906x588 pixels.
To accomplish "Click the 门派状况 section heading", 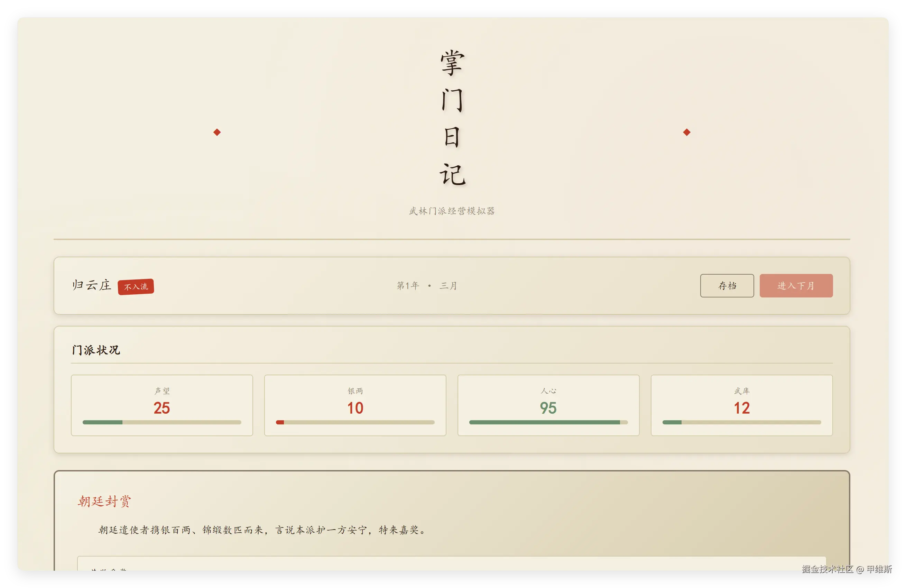I will click(96, 350).
